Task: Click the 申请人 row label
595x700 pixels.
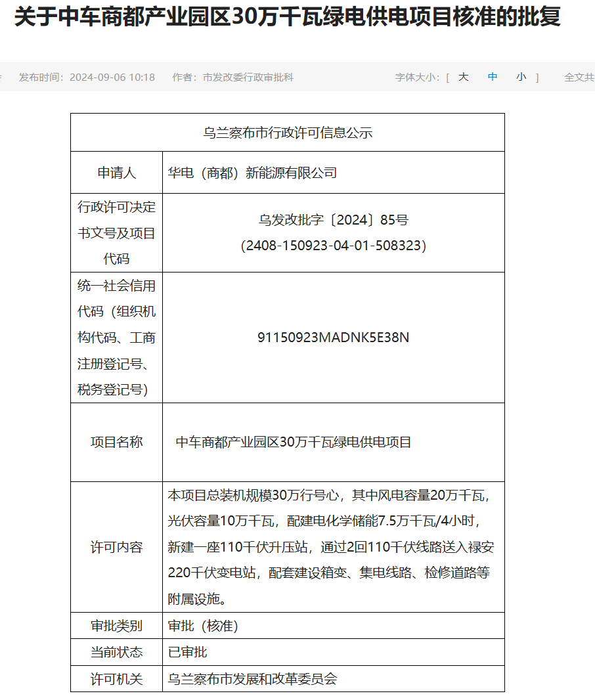Action: [x=116, y=173]
